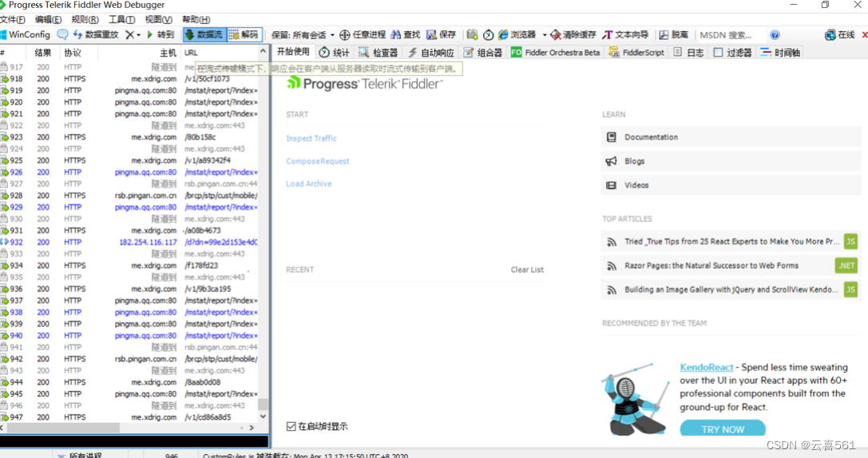Click the camera screenshot icon

pos(472,35)
